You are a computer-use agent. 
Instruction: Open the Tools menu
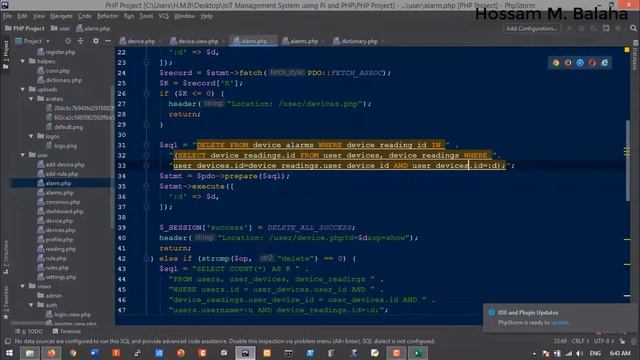(146, 16)
